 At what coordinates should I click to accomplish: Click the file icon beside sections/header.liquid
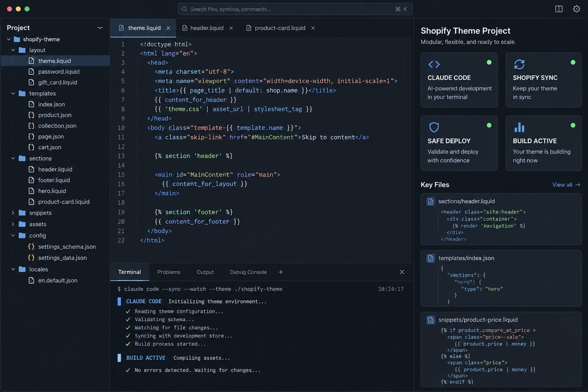(x=430, y=201)
